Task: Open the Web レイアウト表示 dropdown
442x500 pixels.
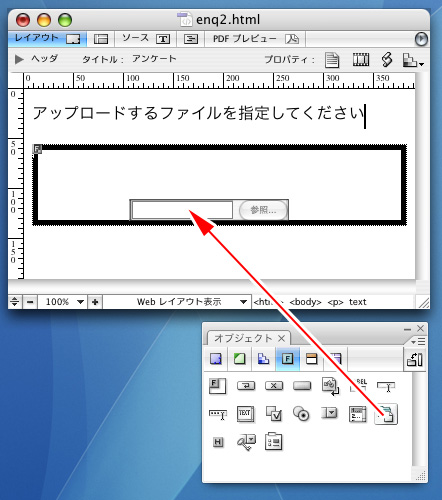Action: tap(177, 302)
